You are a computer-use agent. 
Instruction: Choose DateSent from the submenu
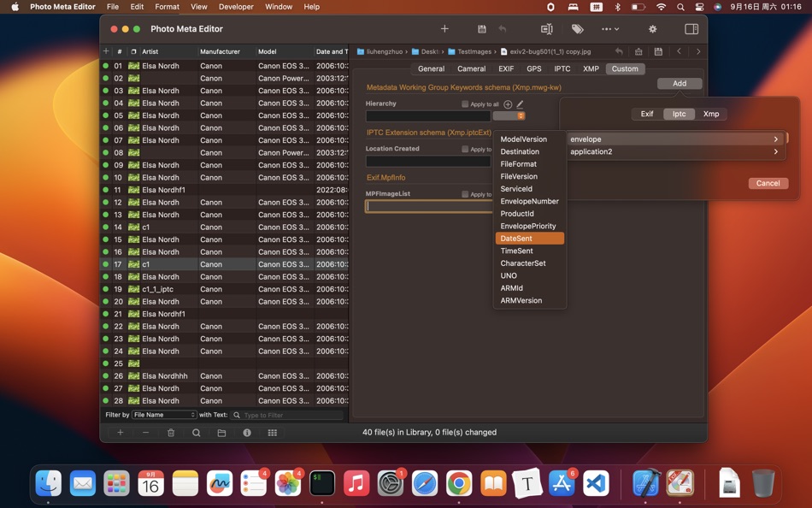[x=530, y=239]
